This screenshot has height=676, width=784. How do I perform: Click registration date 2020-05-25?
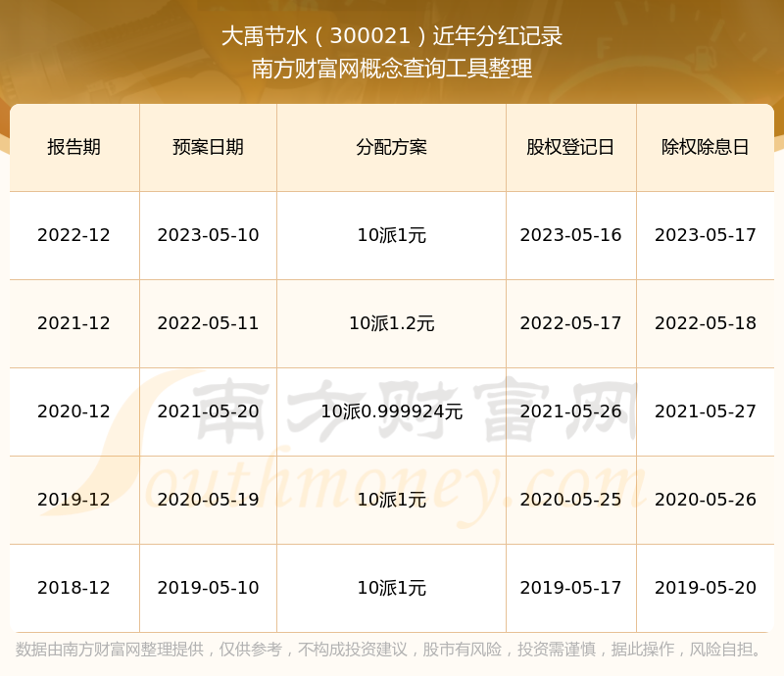(x=570, y=499)
